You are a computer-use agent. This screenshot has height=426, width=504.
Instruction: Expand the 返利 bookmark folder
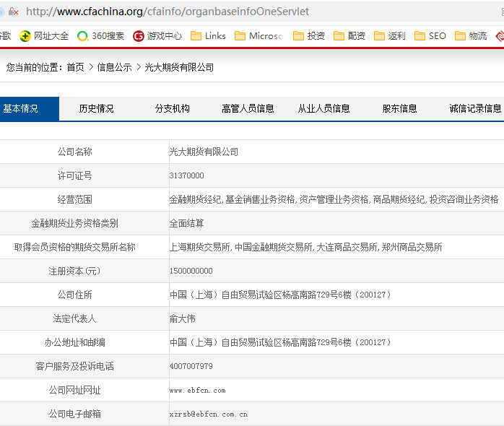(390, 35)
